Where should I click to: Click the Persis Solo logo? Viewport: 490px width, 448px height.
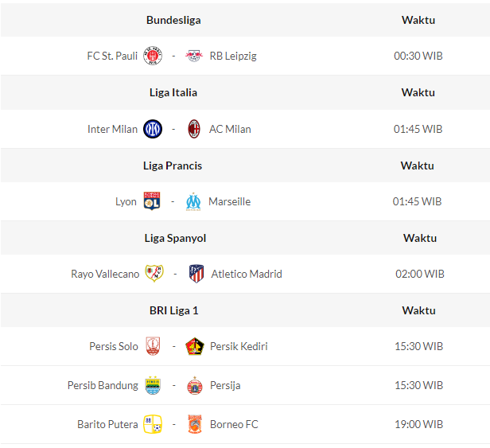click(x=154, y=346)
